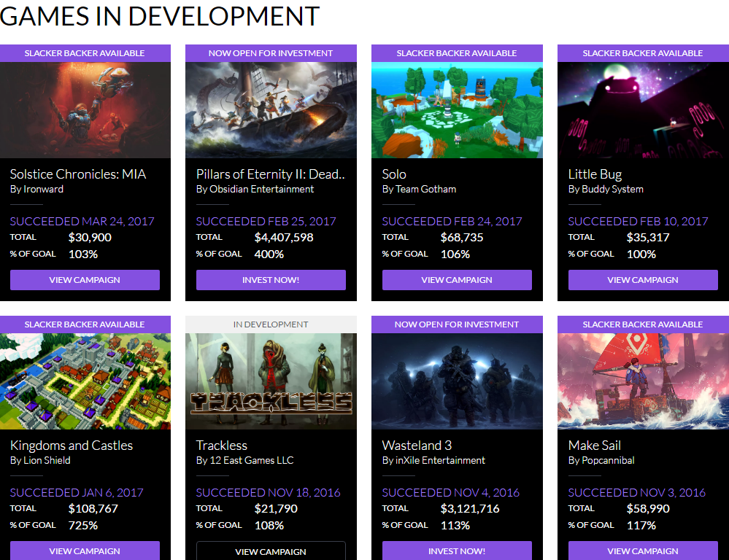729x560 pixels.
Task: Click View Campaign for Kingdoms and Castles
Action: [85, 551]
